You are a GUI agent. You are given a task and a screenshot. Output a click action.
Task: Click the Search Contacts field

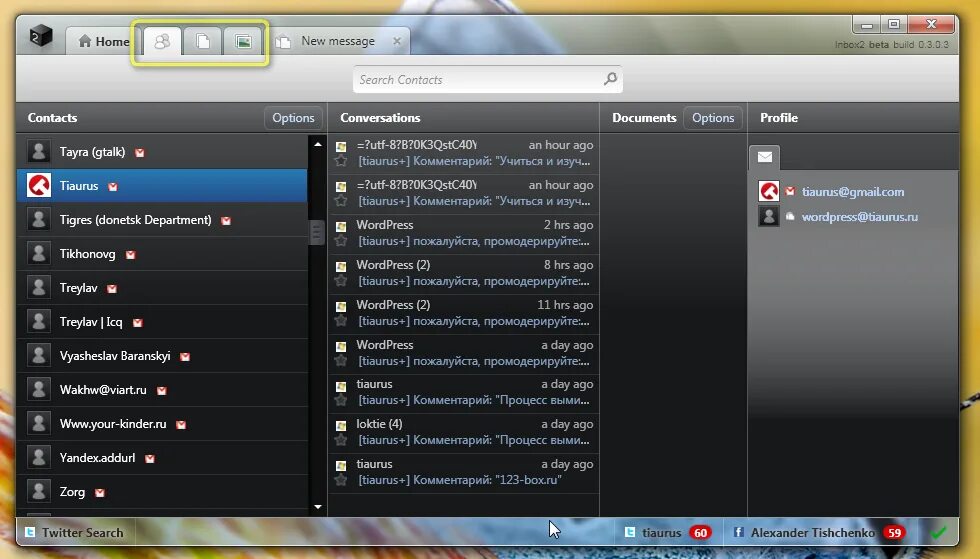coord(488,79)
